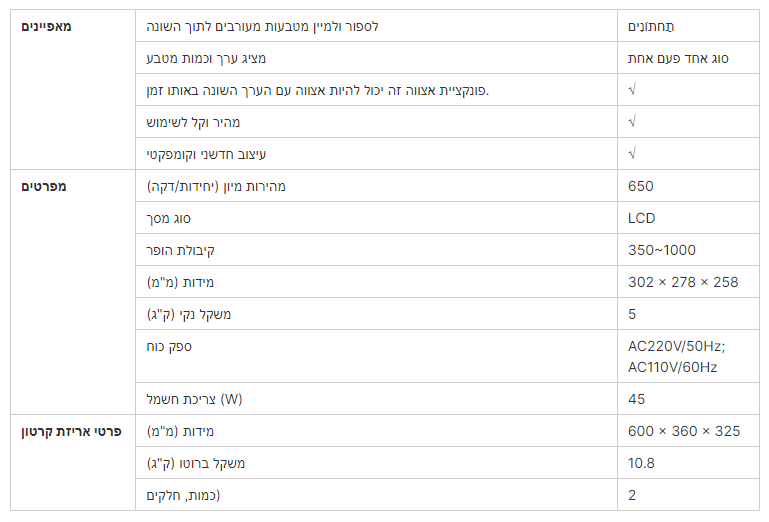Click the סוג אחד פעם אחת cell
Viewport: 769px width, 522px height.
688,57
